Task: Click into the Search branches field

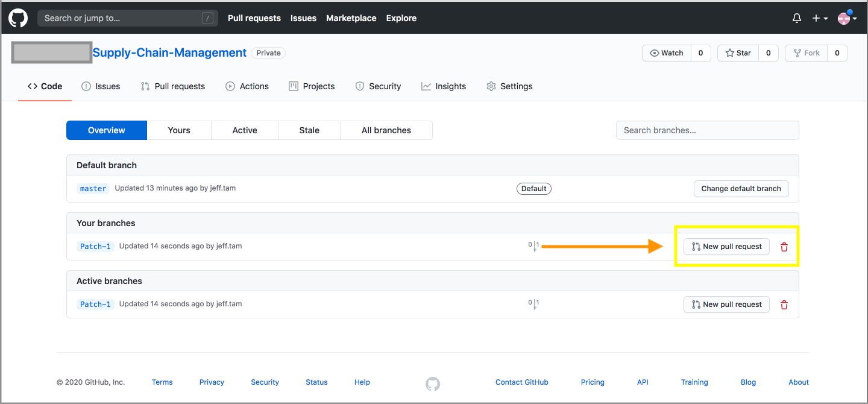Action: pyautogui.click(x=708, y=130)
